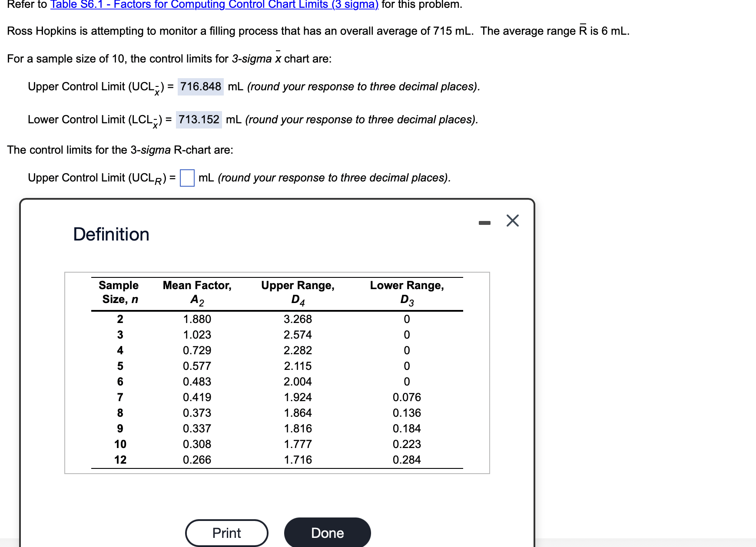Minimize the Definition popup
The width and height of the screenshot is (756, 547).
pyautogui.click(x=485, y=222)
